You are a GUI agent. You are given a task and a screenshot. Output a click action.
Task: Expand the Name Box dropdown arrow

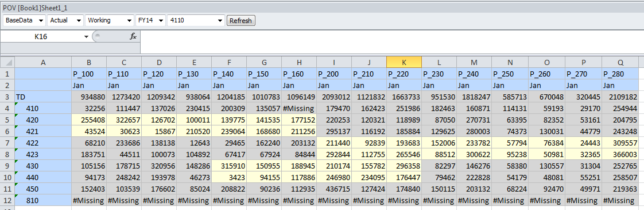86,37
